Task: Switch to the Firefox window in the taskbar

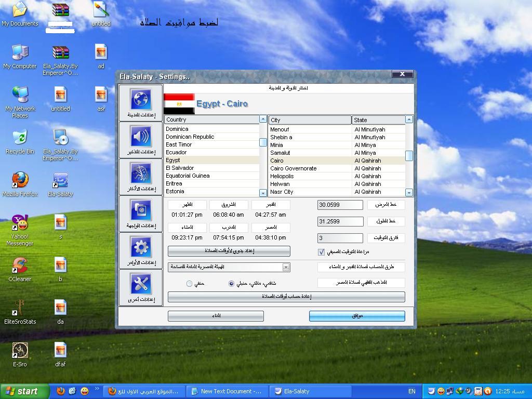Action: pos(145,391)
